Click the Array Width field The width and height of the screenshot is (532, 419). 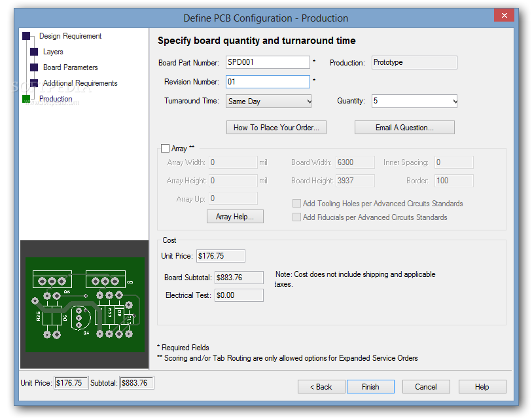pos(233,162)
